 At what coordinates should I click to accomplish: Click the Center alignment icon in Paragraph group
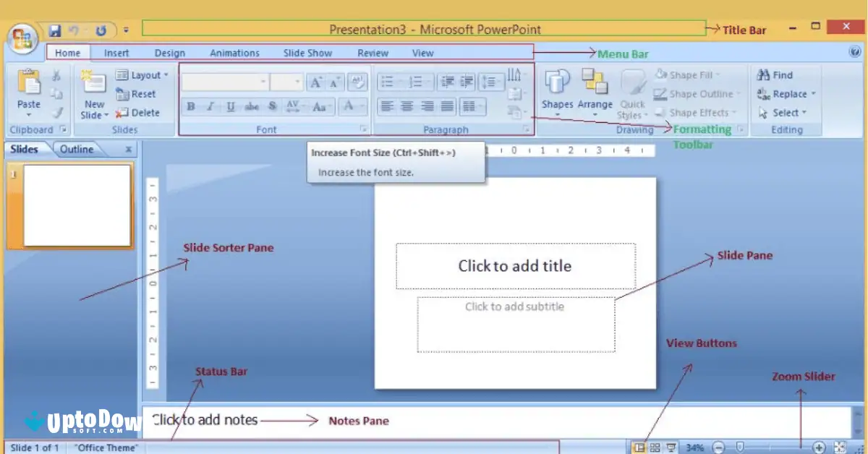pos(407,106)
